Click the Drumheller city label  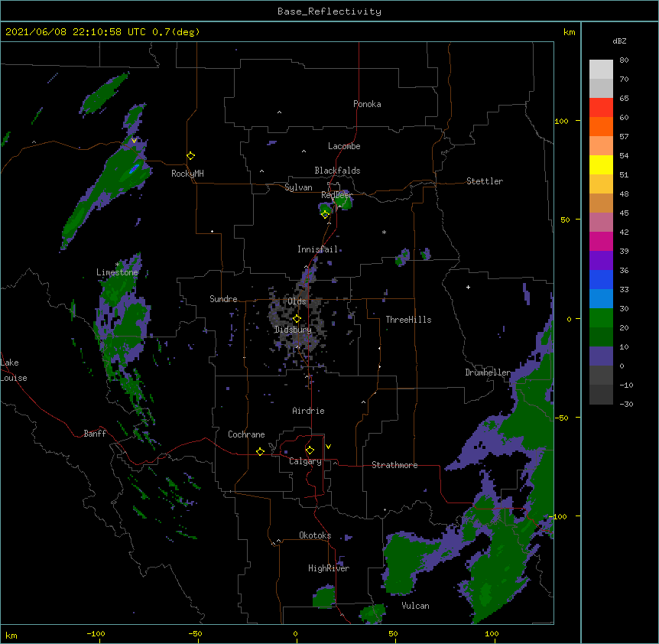coord(488,372)
